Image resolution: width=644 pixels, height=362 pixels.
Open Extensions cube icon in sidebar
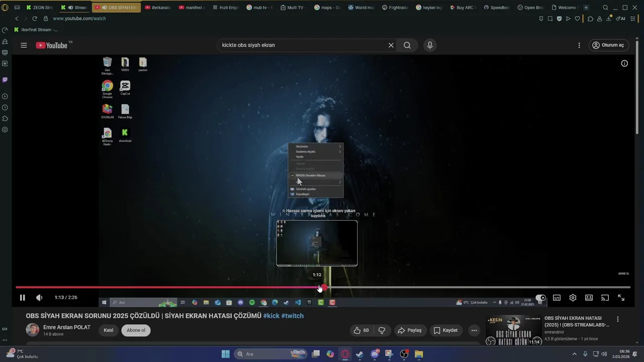(5, 119)
